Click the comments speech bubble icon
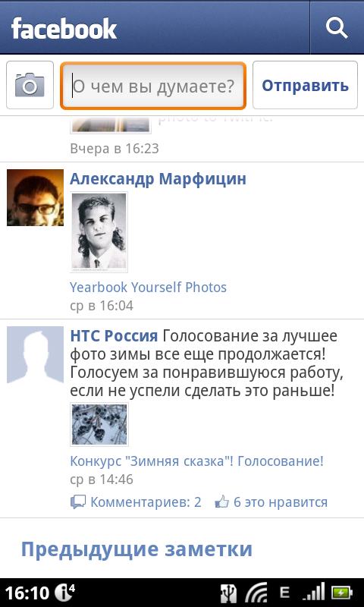This screenshot has height=607, width=364. pyautogui.click(x=78, y=502)
